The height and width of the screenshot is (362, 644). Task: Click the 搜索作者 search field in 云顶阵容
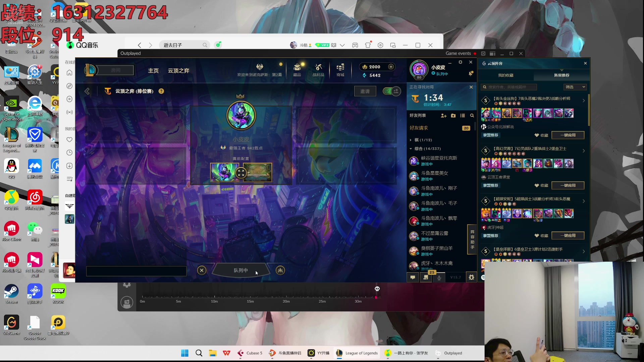pyautogui.click(x=509, y=87)
